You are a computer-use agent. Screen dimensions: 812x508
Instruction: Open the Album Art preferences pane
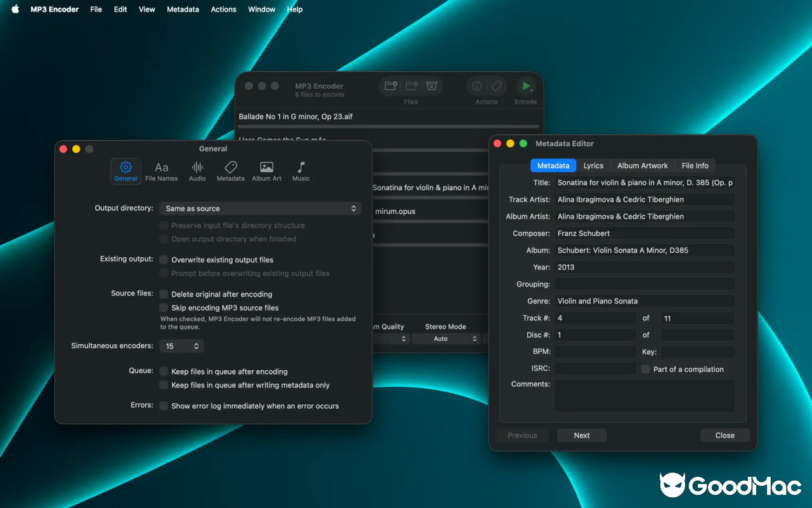[266, 171]
